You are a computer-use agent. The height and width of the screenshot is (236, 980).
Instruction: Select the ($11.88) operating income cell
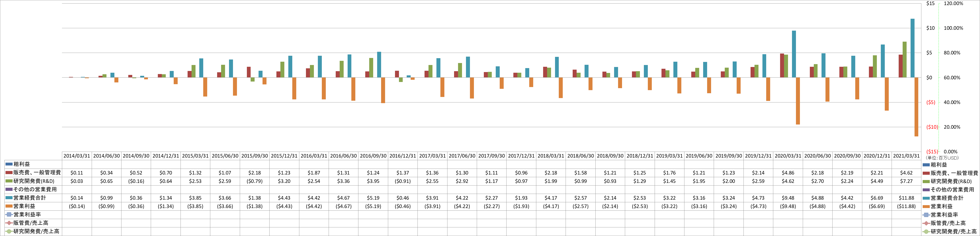[906, 206]
